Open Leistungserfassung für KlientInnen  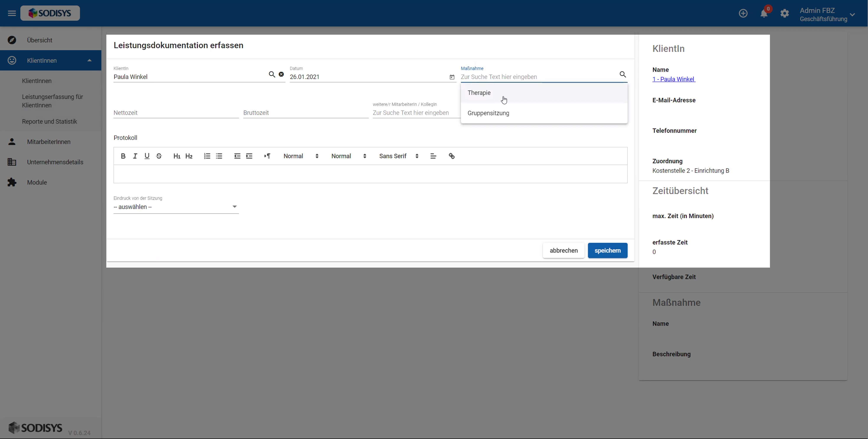[52, 101]
